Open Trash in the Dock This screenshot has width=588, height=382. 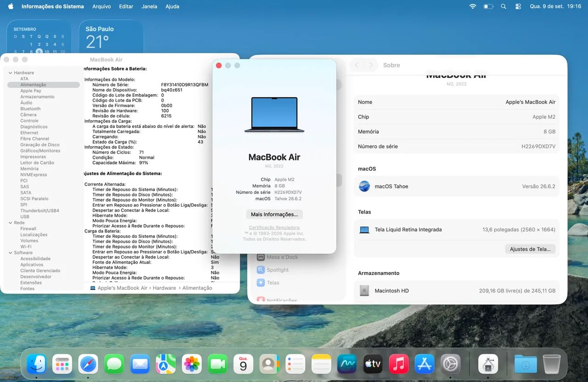point(551,364)
